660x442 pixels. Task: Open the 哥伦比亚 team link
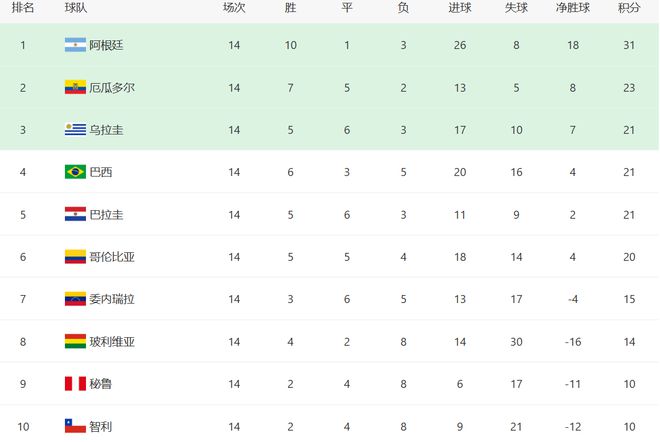click(112, 257)
